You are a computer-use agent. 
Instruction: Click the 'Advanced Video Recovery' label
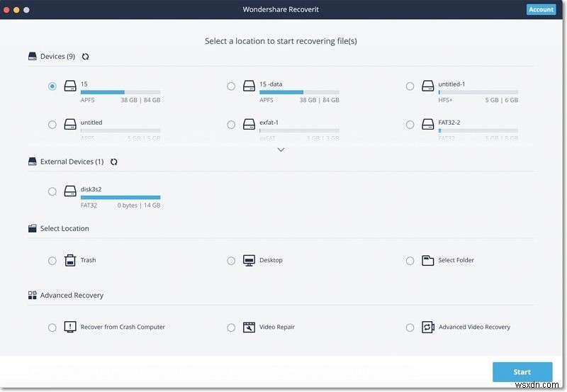pyautogui.click(x=474, y=327)
